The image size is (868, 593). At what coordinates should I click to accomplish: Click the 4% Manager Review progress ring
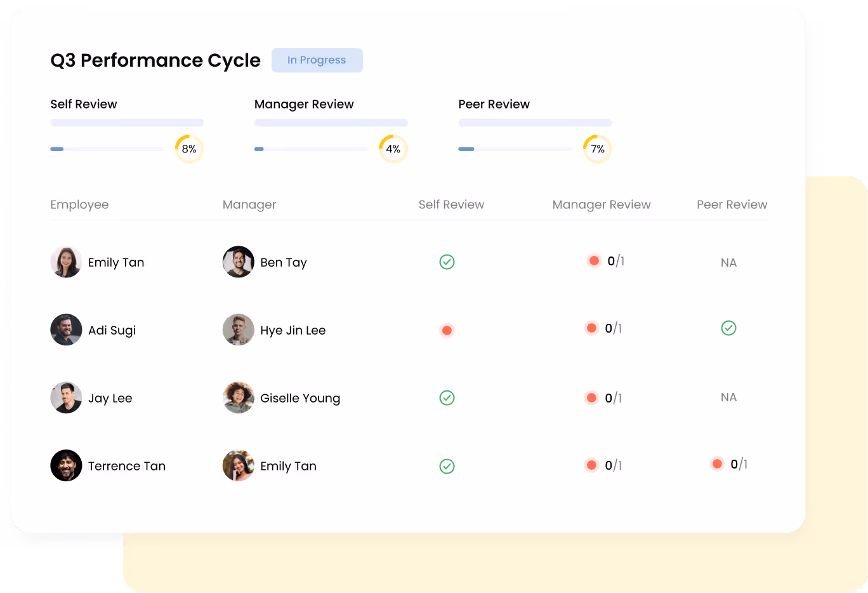pyautogui.click(x=393, y=149)
